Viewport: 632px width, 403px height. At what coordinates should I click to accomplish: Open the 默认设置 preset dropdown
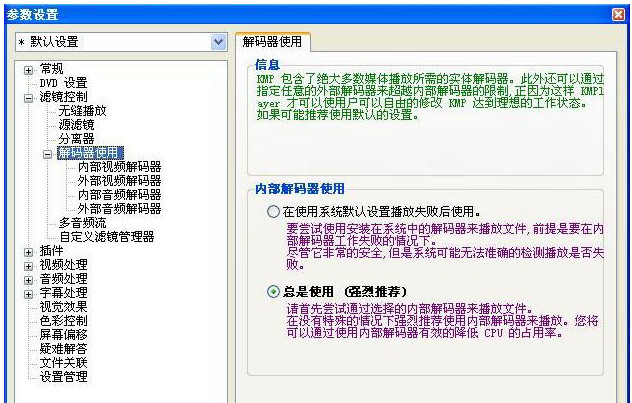[218, 42]
